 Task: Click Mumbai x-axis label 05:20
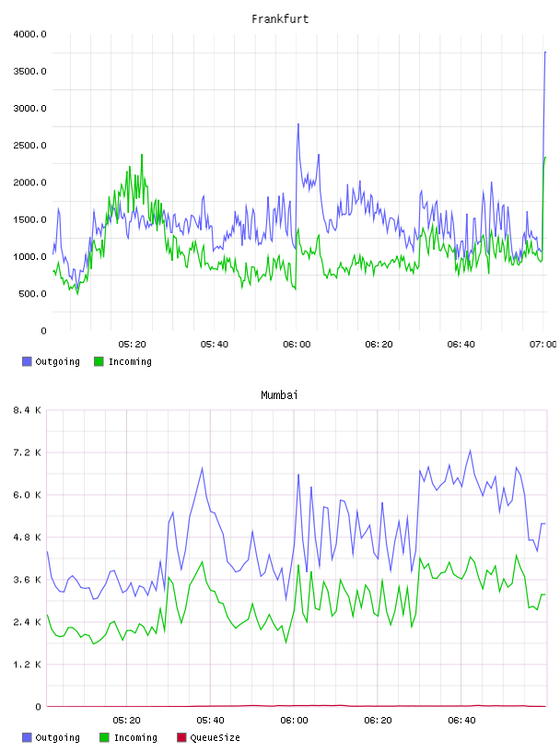point(126,721)
